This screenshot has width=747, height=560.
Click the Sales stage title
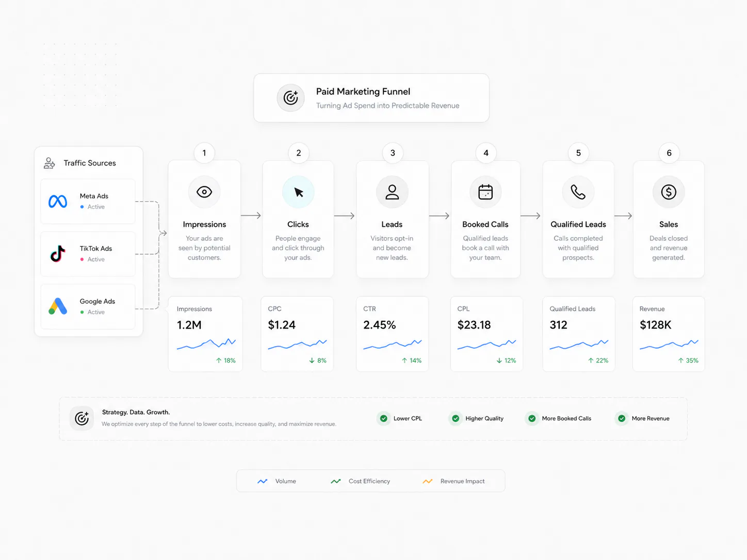click(669, 224)
